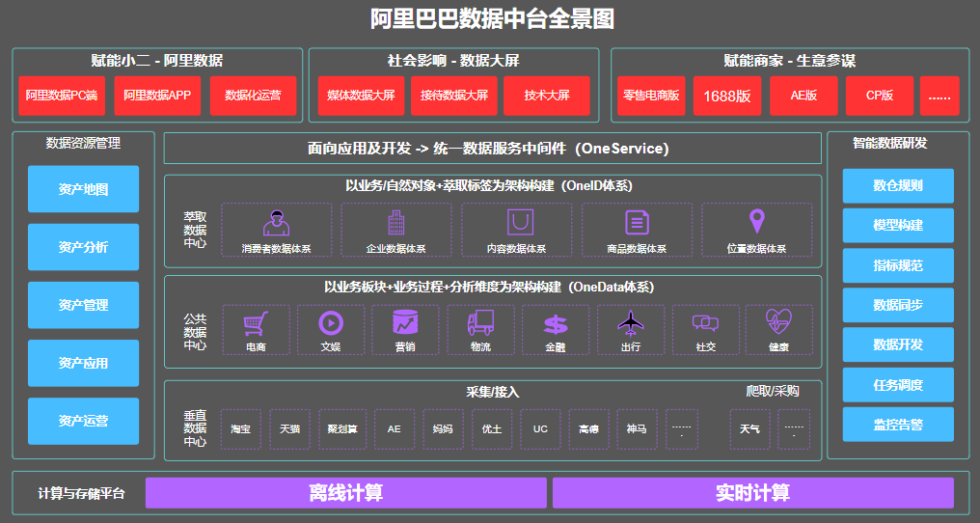Click the OneService middleware banner
This screenshot has height=523, width=980.
[493, 149]
